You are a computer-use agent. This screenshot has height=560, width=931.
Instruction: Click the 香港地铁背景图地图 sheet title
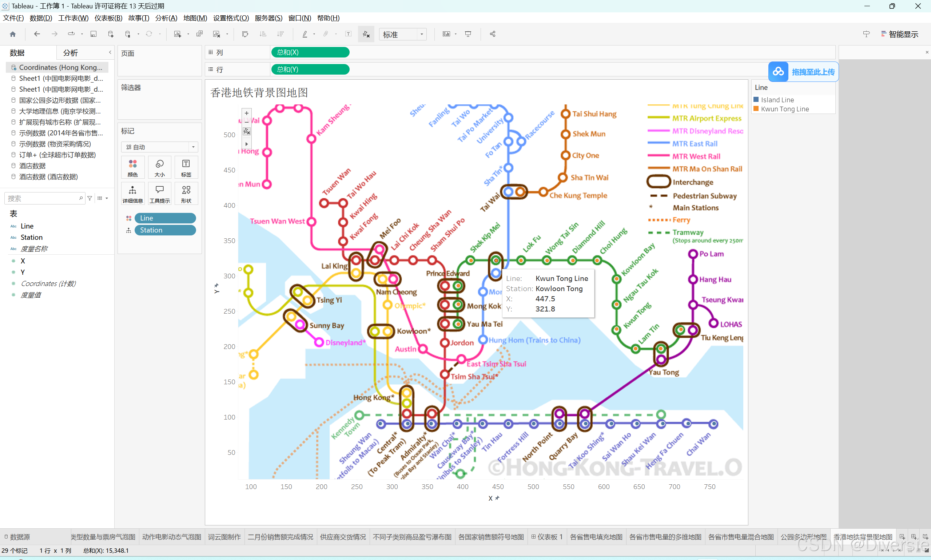click(x=259, y=92)
